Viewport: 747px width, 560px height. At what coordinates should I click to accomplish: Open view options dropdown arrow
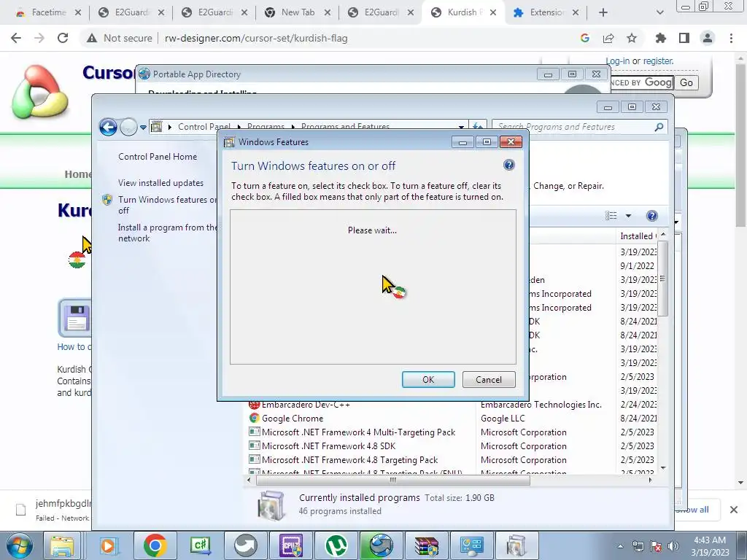(x=628, y=216)
